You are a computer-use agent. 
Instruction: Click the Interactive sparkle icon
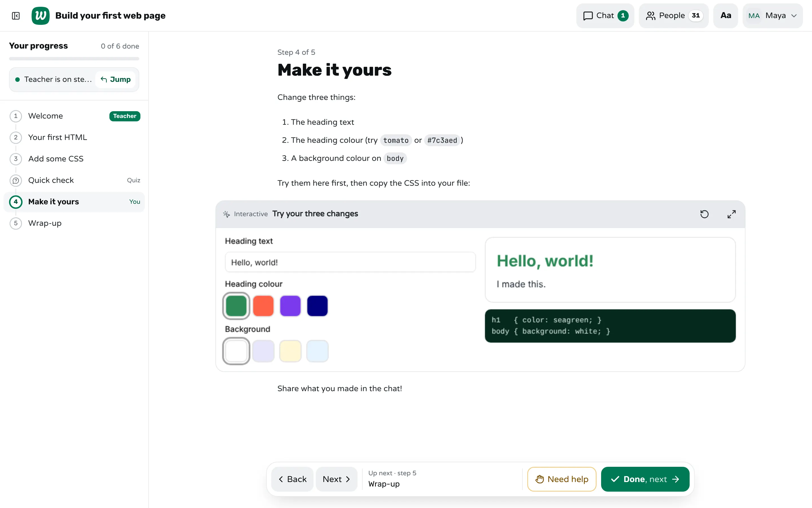tap(226, 214)
